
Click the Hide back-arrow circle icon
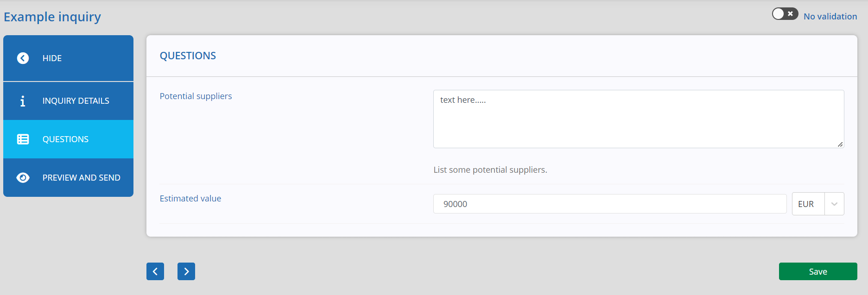coord(23,58)
